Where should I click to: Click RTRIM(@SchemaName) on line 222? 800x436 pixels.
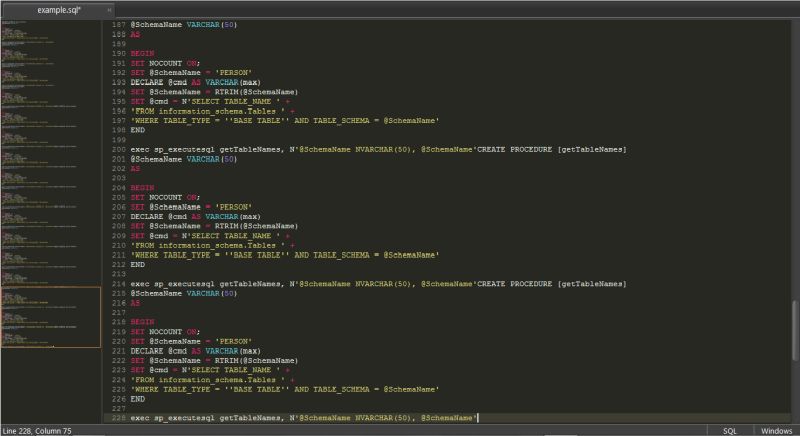point(256,361)
